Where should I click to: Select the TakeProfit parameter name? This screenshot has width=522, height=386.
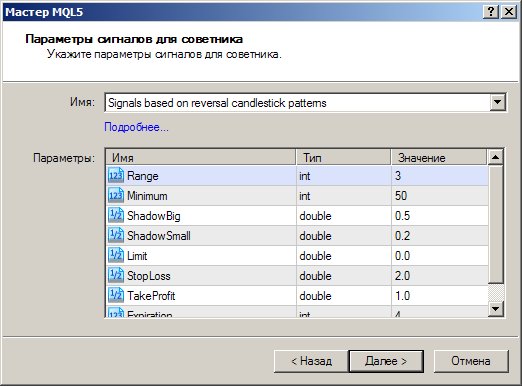click(151, 296)
